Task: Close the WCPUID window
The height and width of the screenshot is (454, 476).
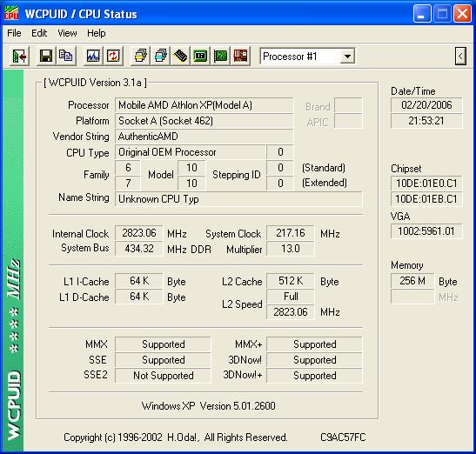Action: (462, 14)
